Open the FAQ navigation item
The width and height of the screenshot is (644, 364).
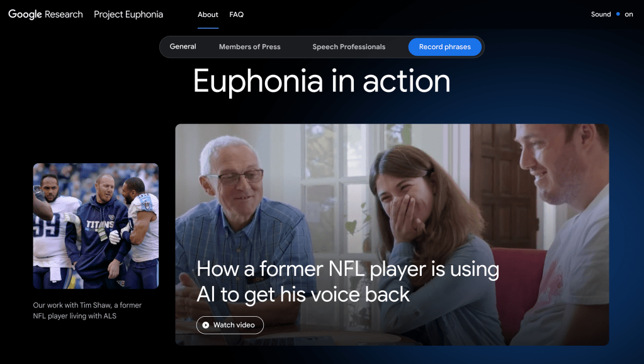[x=236, y=14]
